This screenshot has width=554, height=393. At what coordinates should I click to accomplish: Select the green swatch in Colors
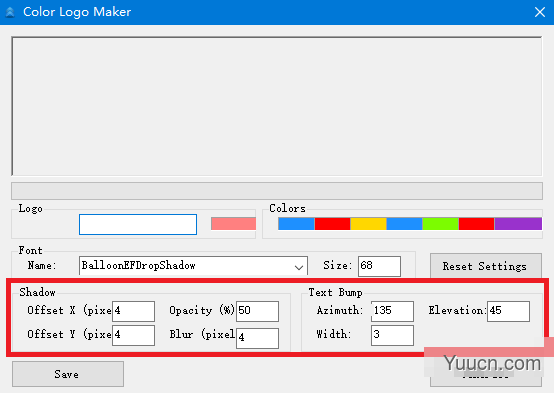pyautogui.click(x=440, y=224)
